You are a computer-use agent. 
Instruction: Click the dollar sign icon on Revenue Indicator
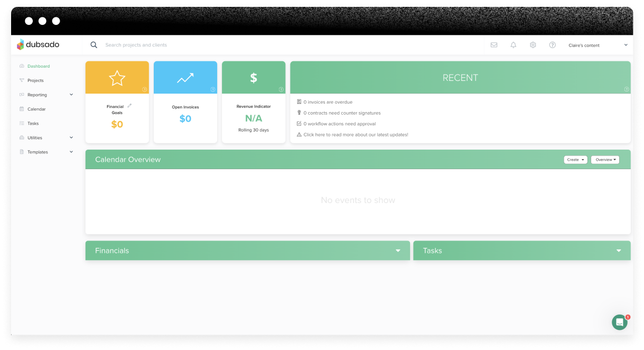tap(254, 77)
